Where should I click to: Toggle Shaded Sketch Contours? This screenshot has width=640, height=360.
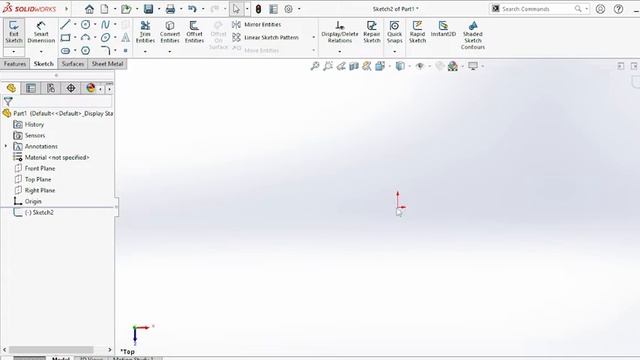coord(473,35)
